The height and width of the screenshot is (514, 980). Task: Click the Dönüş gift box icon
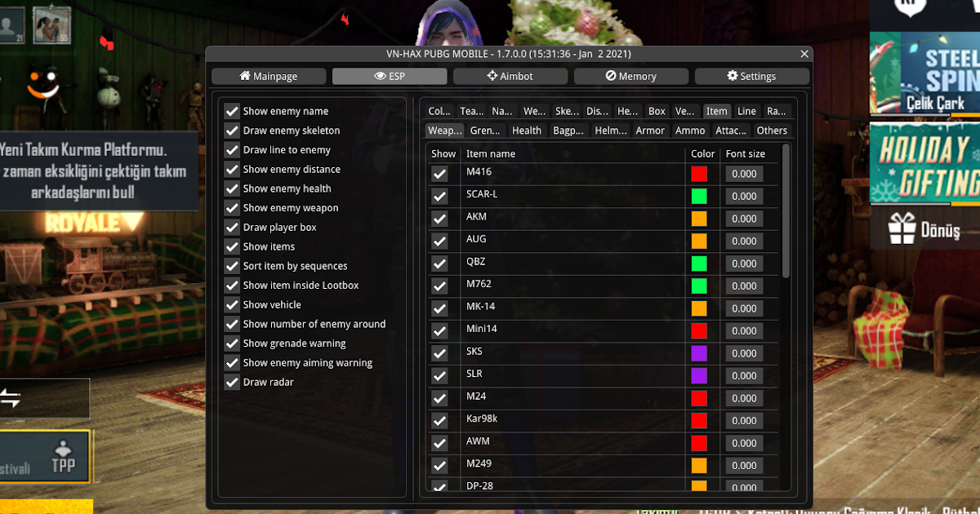[x=902, y=228]
